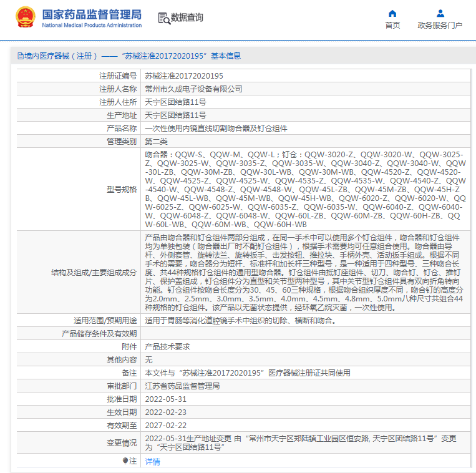The image size is (476, 473).
Task: Click the 数据查询 label
Action: (x=187, y=17)
